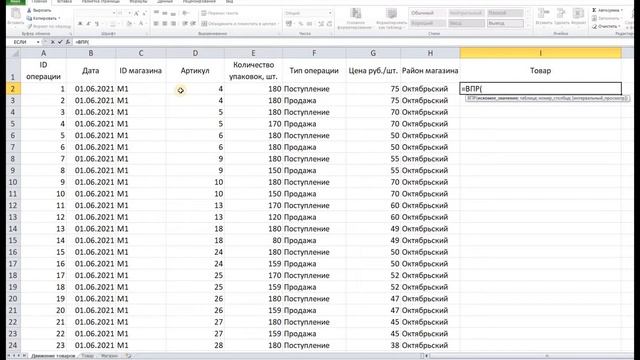Click the AutoSum (Автосумма) icon
This screenshot has width=640, height=360.
pos(594,10)
